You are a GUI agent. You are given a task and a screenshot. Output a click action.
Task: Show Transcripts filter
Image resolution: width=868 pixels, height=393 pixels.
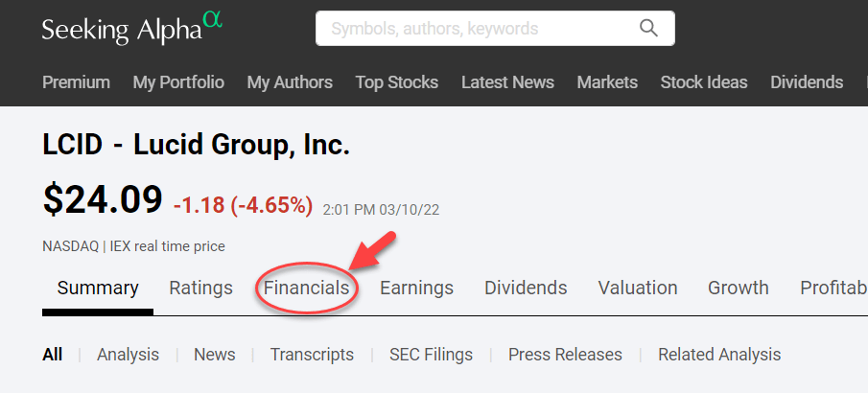[x=312, y=355]
